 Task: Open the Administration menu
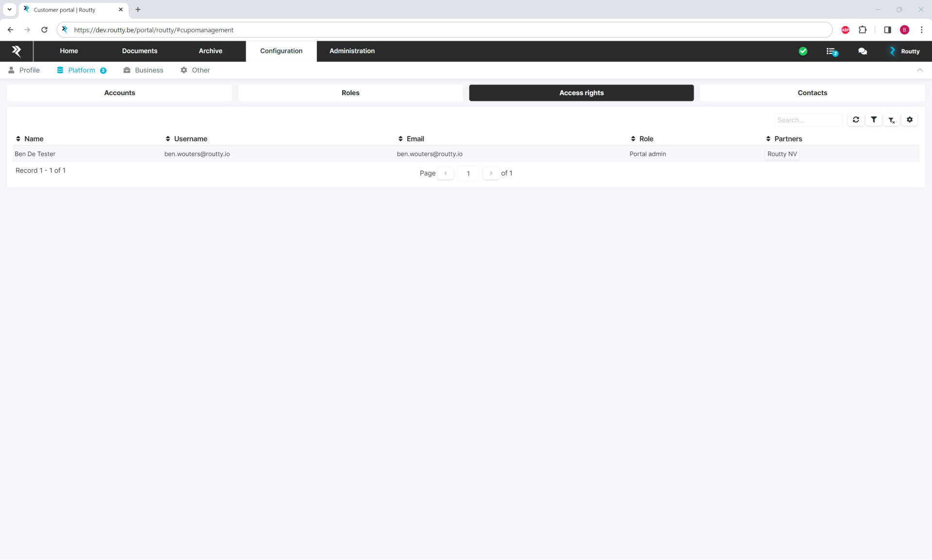pyautogui.click(x=351, y=50)
